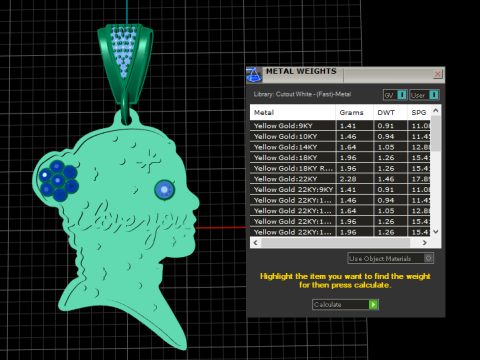Close the Metal Weights panel

(x=438, y=74)
